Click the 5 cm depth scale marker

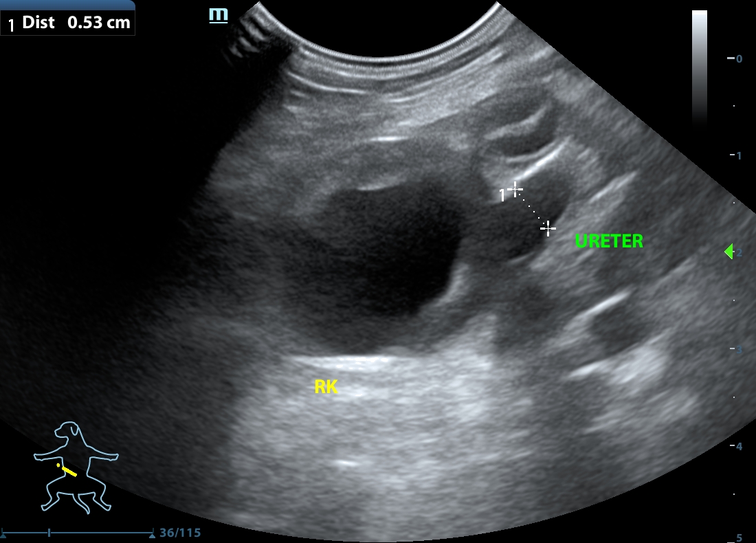[x=737, y=538]
